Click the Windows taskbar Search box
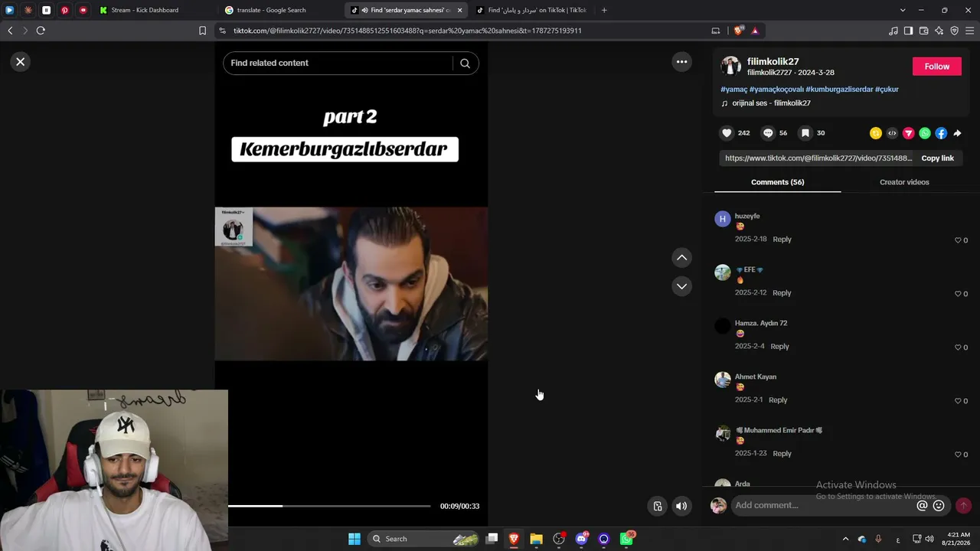980x551 pixels. [x=424, y=539]
